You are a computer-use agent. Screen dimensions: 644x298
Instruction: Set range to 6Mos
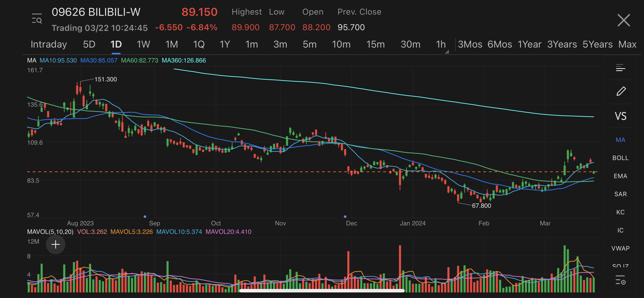click(x=500, y=44)
